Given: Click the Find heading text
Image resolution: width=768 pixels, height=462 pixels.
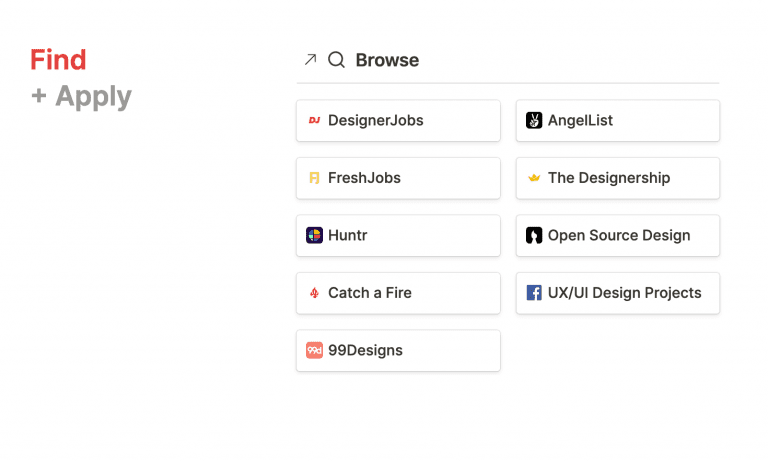Looking at the screenshot, I should pos(58,60).
